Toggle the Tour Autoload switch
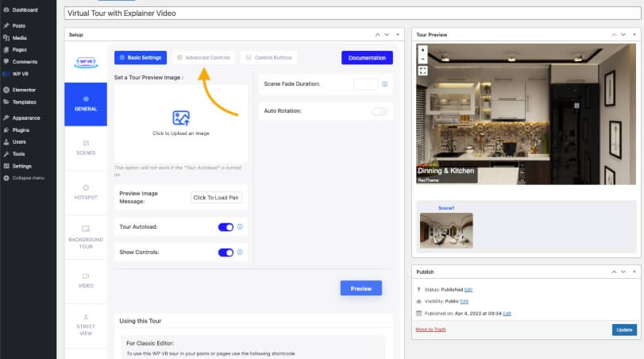This screenshot has width=644, height=359. click(x=226, y=227)
